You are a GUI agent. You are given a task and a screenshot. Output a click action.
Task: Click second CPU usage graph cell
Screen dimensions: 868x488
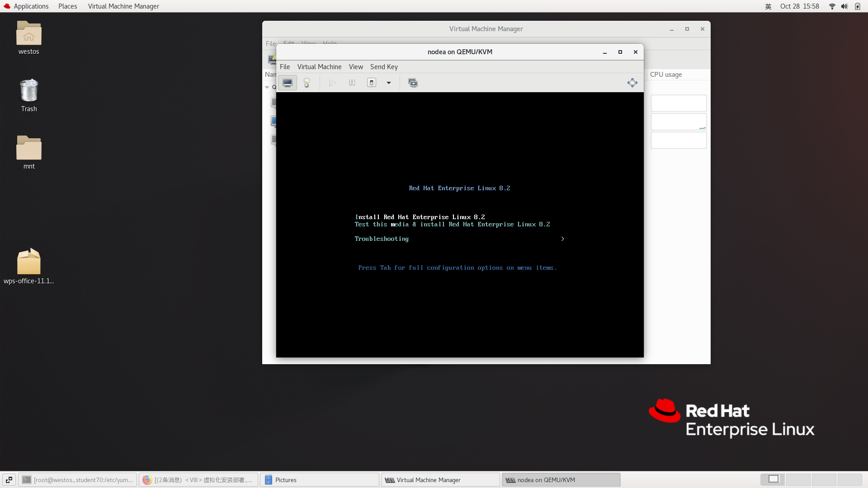pos(679,122)
